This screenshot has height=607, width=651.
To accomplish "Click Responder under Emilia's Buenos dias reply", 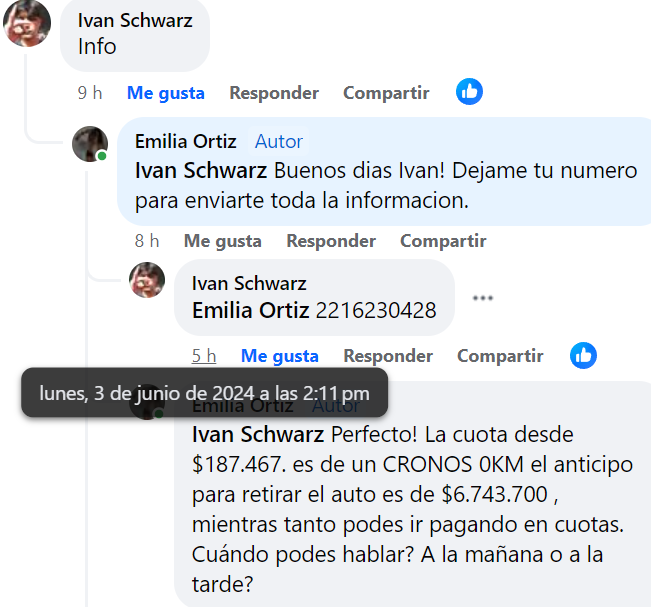I will 331,241.
